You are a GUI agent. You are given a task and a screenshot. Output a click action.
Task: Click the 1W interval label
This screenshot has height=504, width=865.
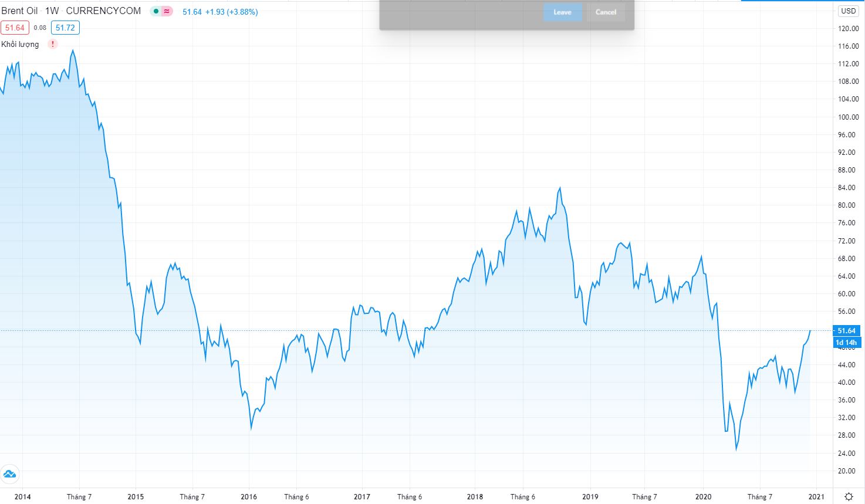tap(52, 11)
